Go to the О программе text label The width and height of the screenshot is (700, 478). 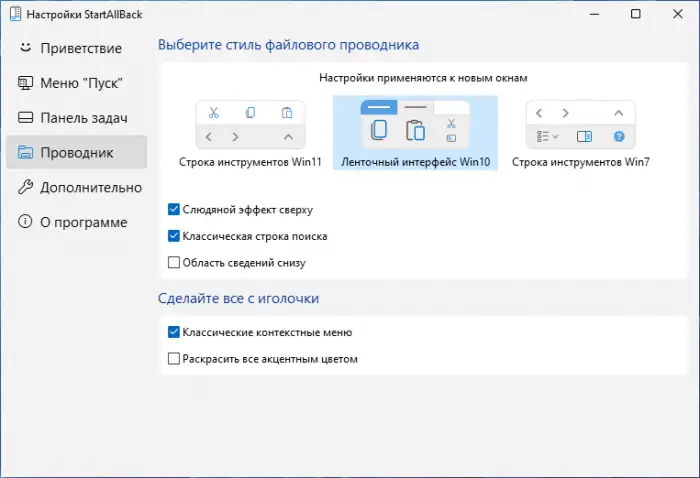[84, 222]
